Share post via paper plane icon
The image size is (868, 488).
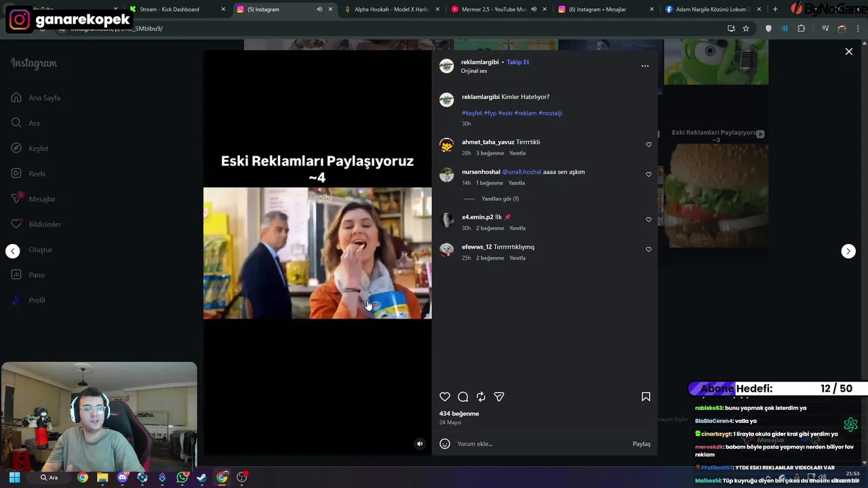pos(499,396)
